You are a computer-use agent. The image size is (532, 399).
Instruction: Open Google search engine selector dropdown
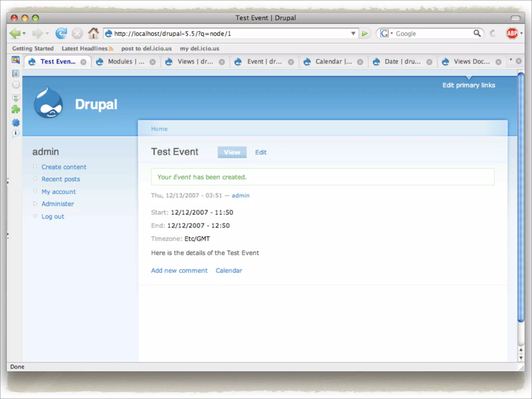coord(392,33)
